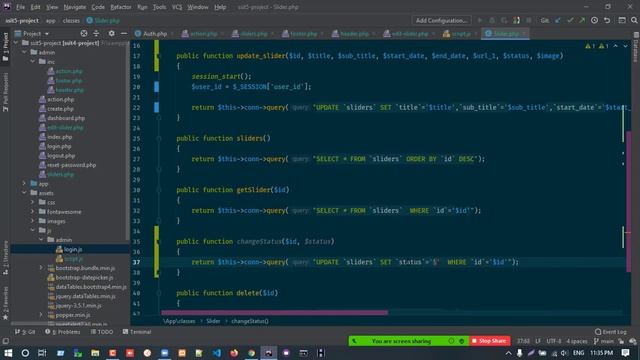Viewport: 640px width, 360px height.
Task: Open the VCS menu
Action: click(176, 7)
